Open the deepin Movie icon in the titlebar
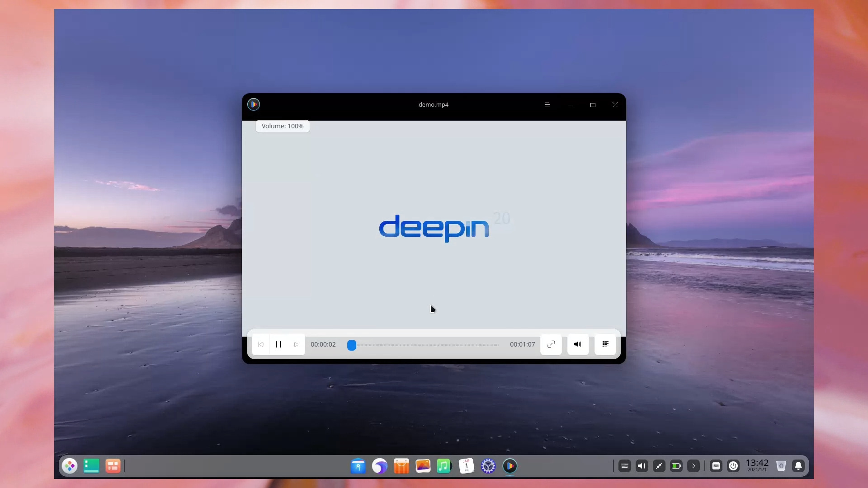 pos(254,104)
